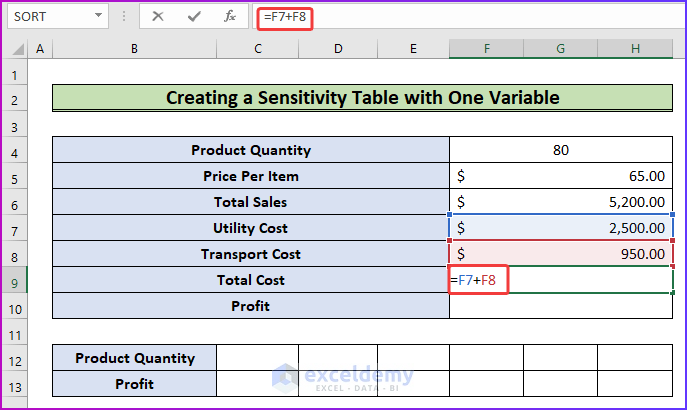Select column H header
The width and height of the screenshot is (687, 410).
(x=635, y=49)
